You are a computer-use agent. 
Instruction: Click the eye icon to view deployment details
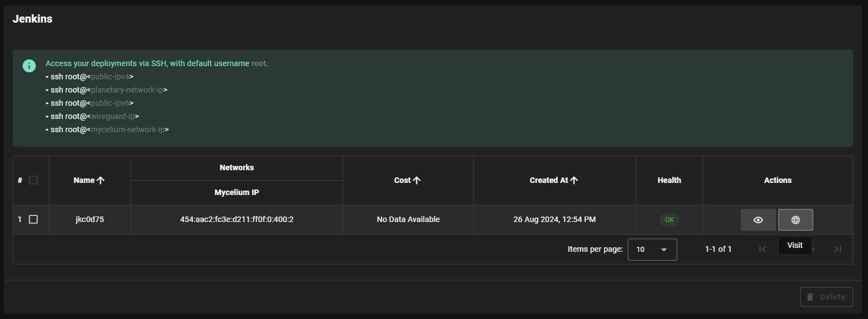click(758, 220)
